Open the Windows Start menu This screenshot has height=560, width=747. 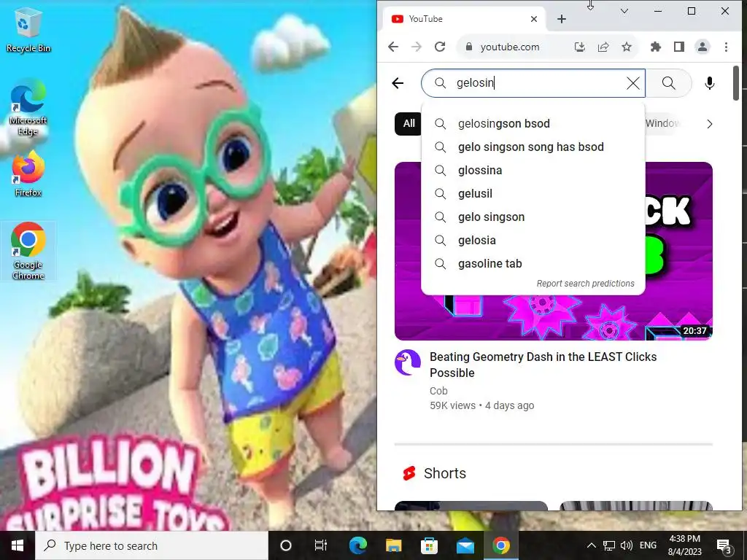point(18,545)
